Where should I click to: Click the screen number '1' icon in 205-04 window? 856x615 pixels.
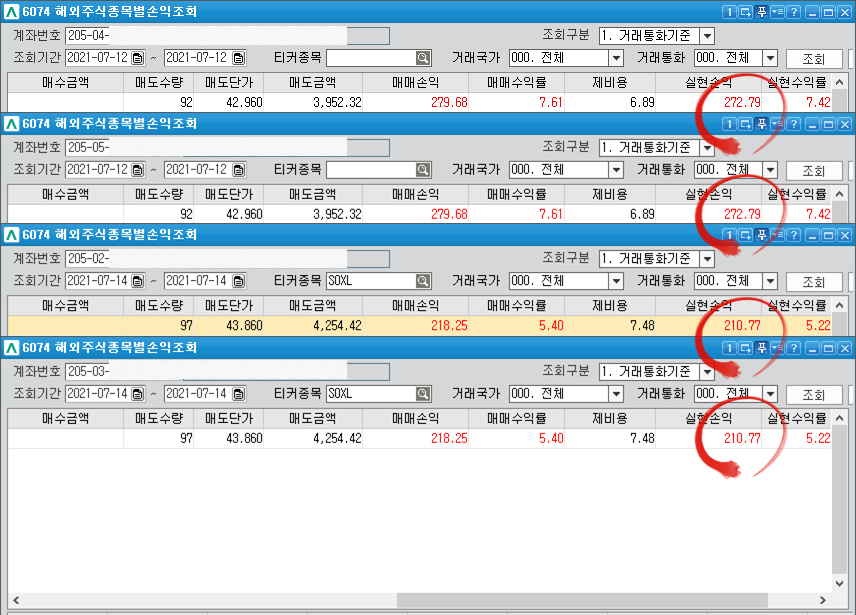pos(729,11)
